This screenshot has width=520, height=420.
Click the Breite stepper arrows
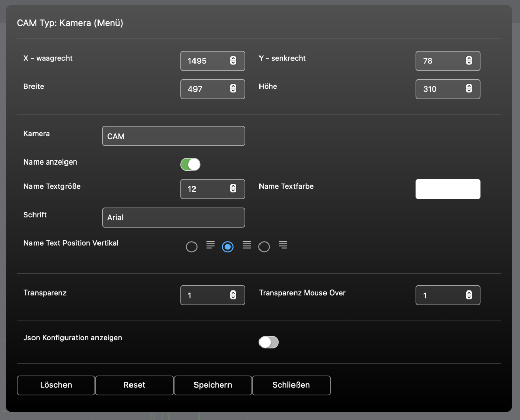click(x=233, y=88)
